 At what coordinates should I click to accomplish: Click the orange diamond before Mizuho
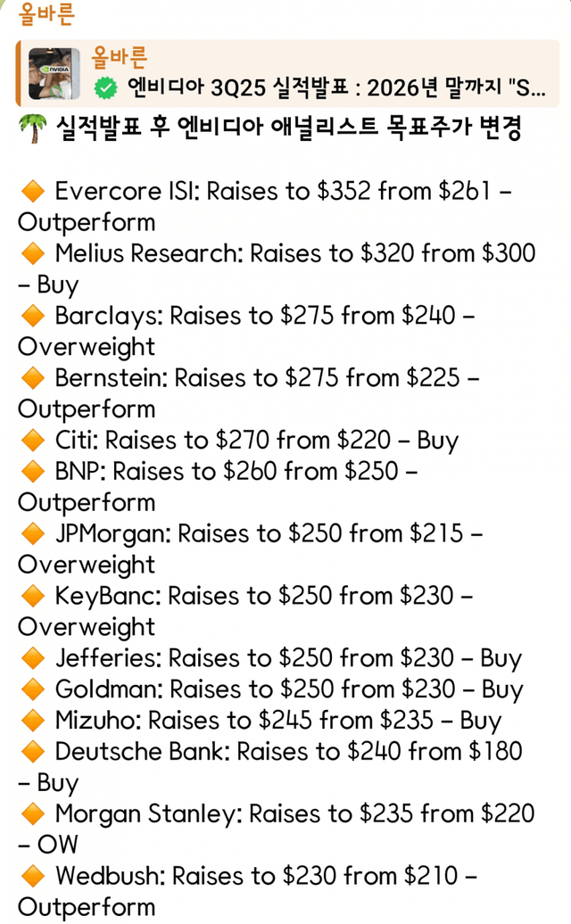pyautogui.click(x=31, y=721)
